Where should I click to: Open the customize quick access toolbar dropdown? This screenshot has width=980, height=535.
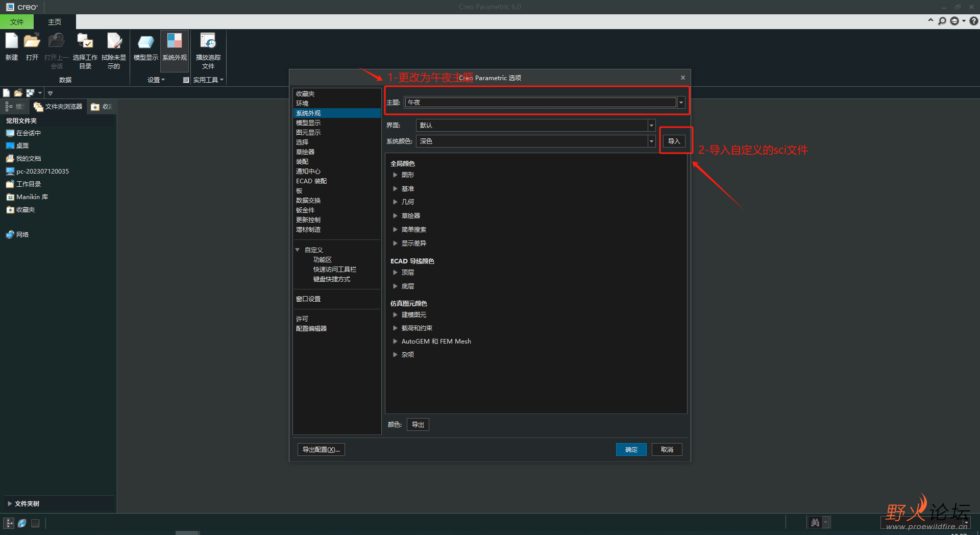[x=50, y=93]
